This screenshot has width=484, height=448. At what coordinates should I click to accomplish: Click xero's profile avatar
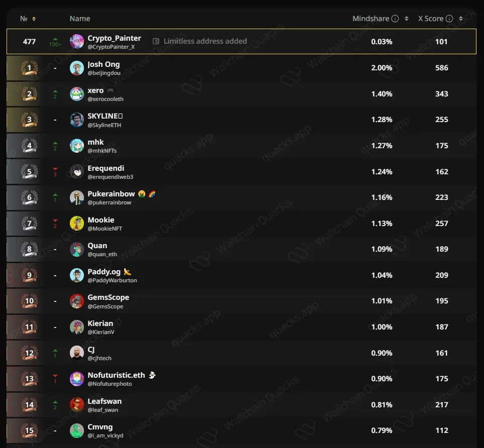pyautogui.click(x=77, y=94)
